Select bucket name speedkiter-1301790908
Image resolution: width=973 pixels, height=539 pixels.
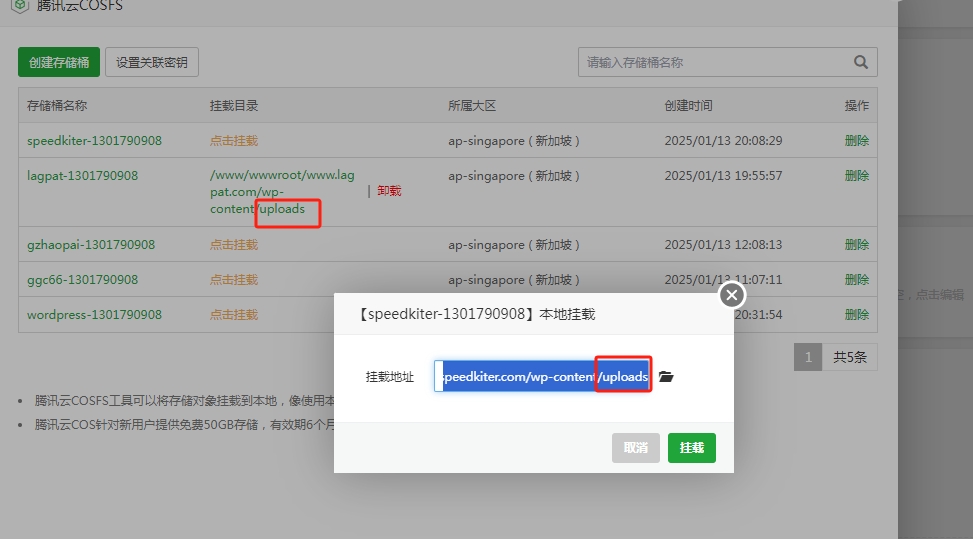94,141
